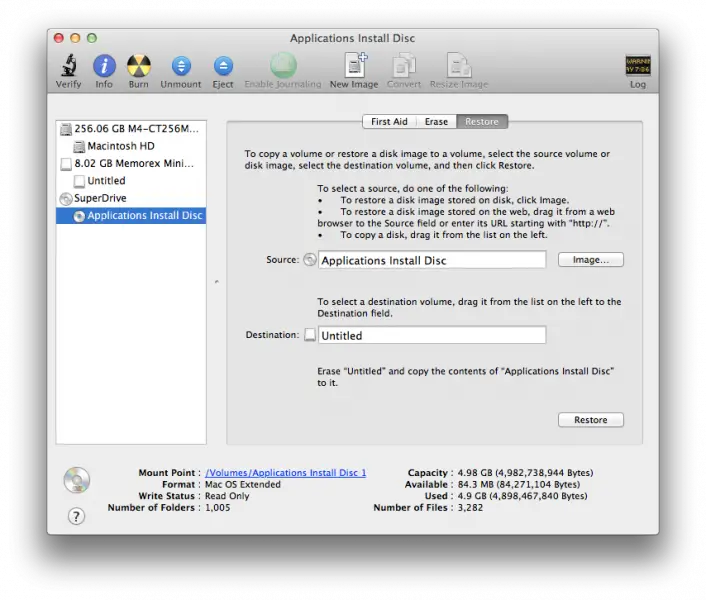706x600 pixels.
Task: Click the Burn disc icon
Action: point(138,66)
